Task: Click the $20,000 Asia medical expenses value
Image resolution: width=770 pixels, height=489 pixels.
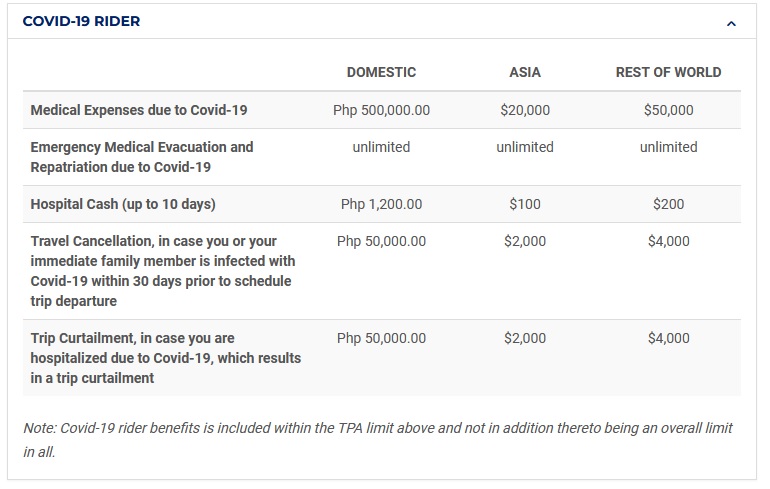Action: point(525,110)
